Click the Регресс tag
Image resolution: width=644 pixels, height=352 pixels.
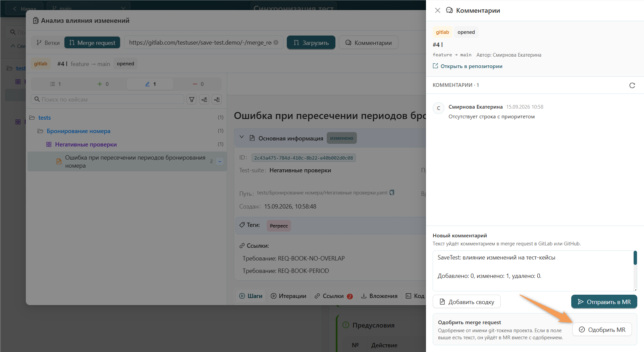coord(279,226)
